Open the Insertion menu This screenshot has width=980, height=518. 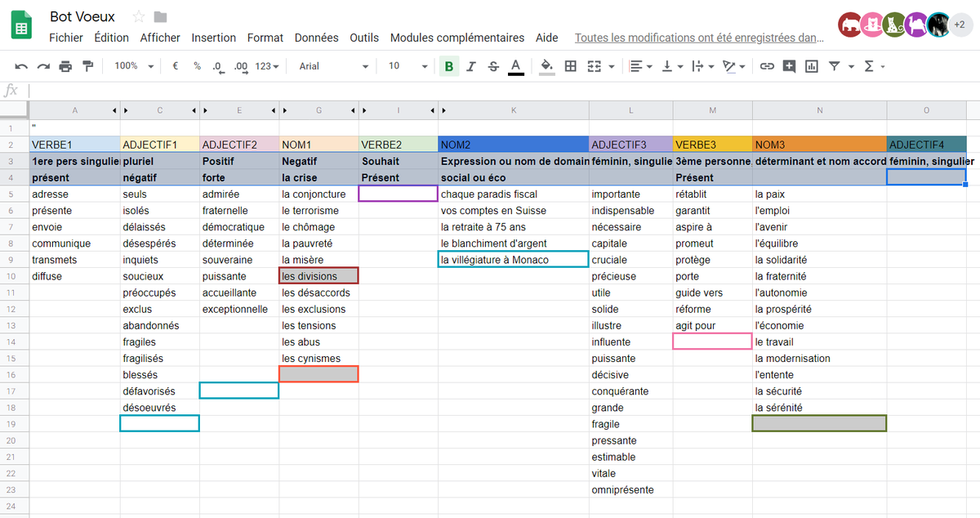coord(214,38)
